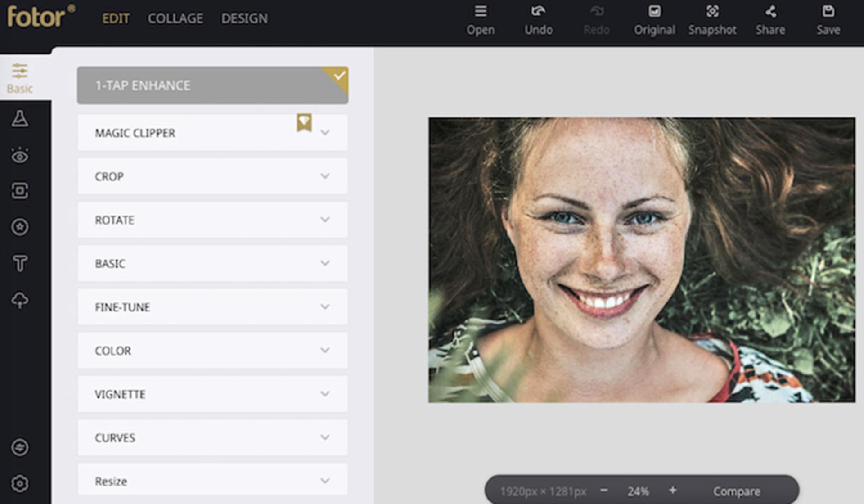Expand the Crop section
This screenshot has height=504, width=864.
click(212, 176)
